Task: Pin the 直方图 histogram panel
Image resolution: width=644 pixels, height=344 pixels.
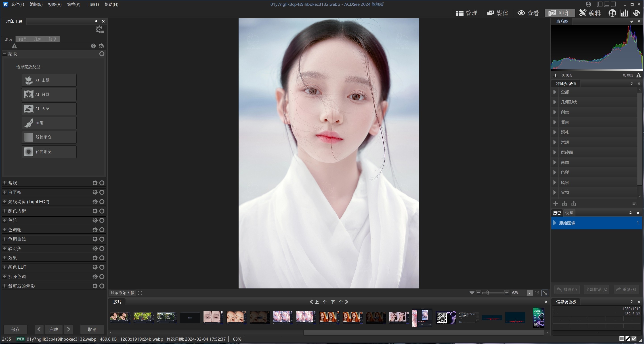Action: tap(631, 21)
